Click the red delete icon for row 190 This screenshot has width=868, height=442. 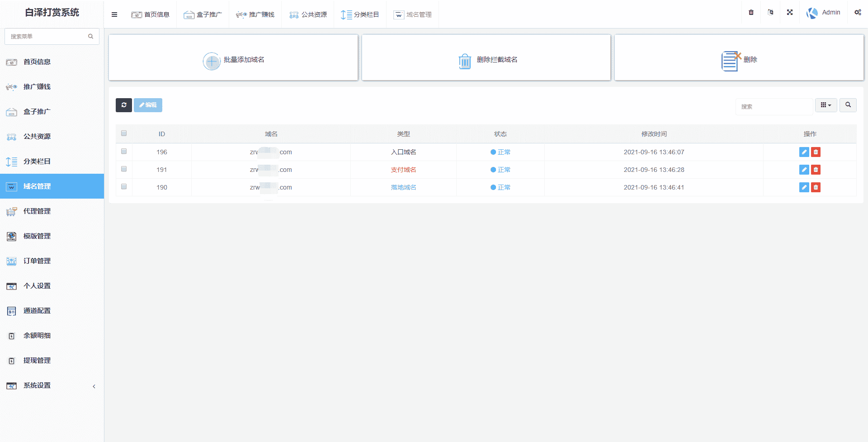click(x=816, y=187)
